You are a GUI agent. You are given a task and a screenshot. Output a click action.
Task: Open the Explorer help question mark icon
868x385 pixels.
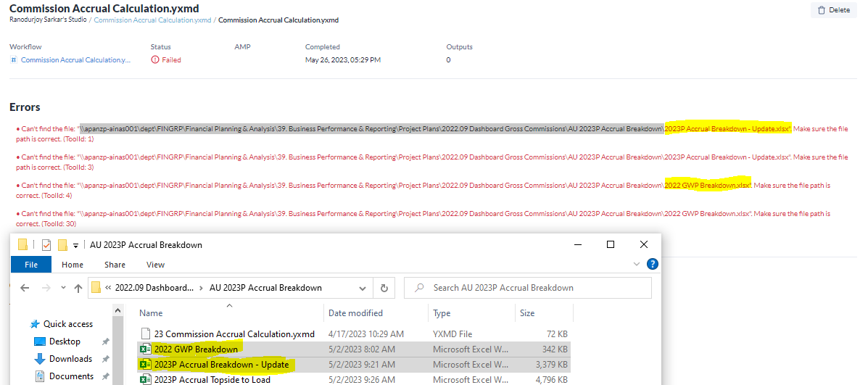[x=652, y=265]
